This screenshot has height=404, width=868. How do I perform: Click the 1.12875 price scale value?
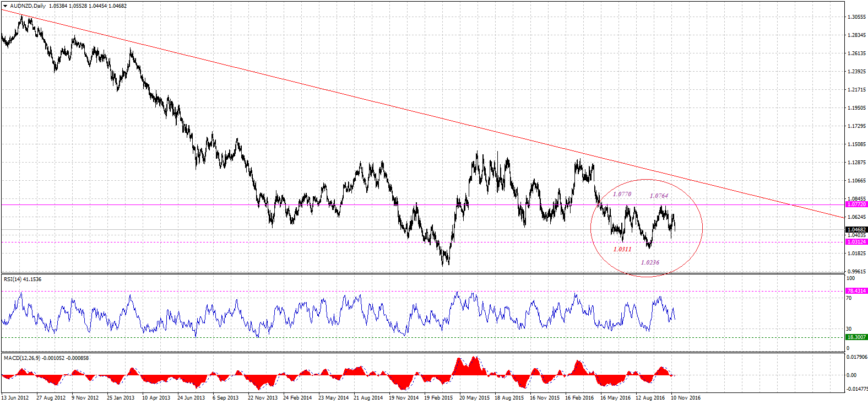click(x=856, y=163)
